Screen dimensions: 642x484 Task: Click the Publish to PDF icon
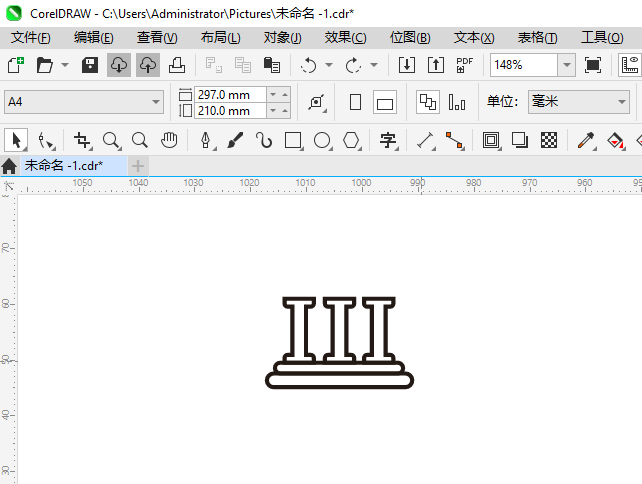465,65
